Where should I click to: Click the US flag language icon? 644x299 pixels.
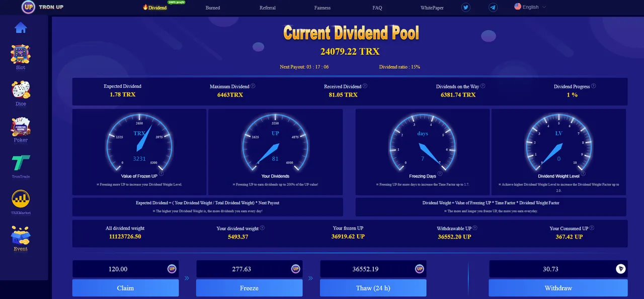coord(518,7)
